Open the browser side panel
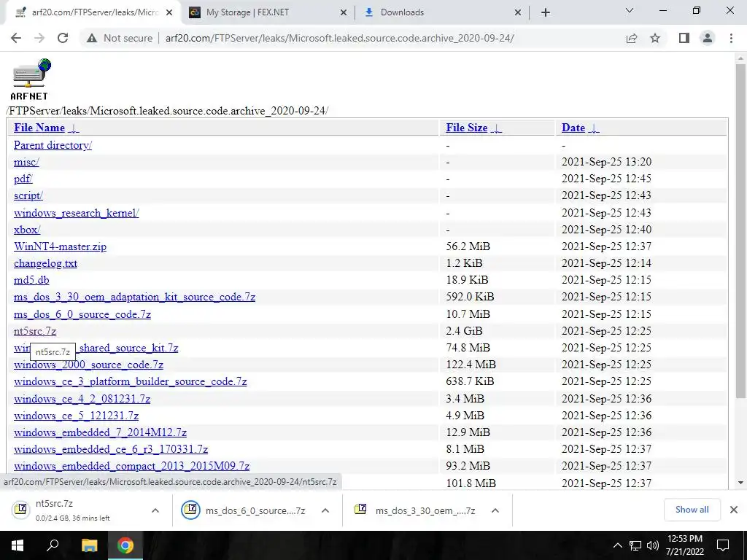Viewport: 747px width, 560px height. (x=684, y=38)
